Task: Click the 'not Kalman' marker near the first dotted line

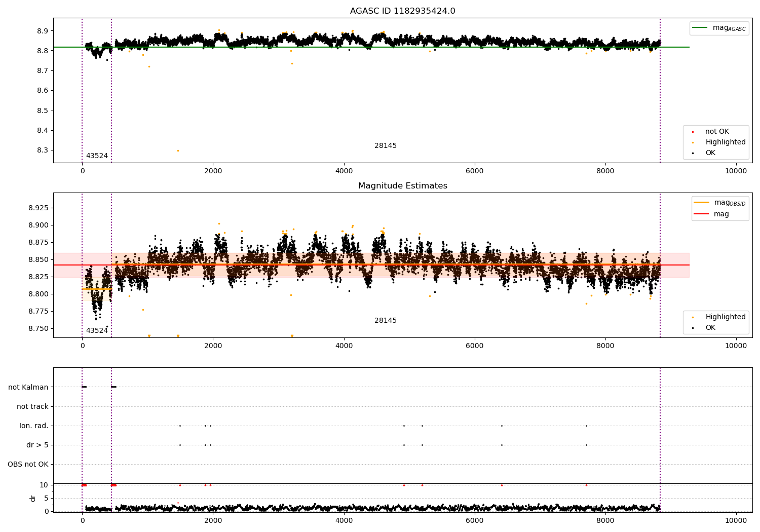Action: pos(84,387)
